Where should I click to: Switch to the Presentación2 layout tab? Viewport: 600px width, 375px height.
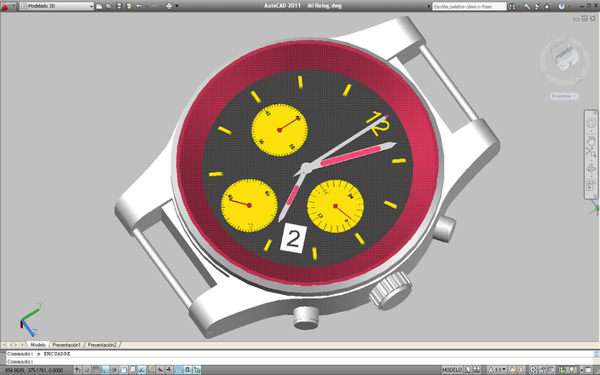(x=102, y=345)
